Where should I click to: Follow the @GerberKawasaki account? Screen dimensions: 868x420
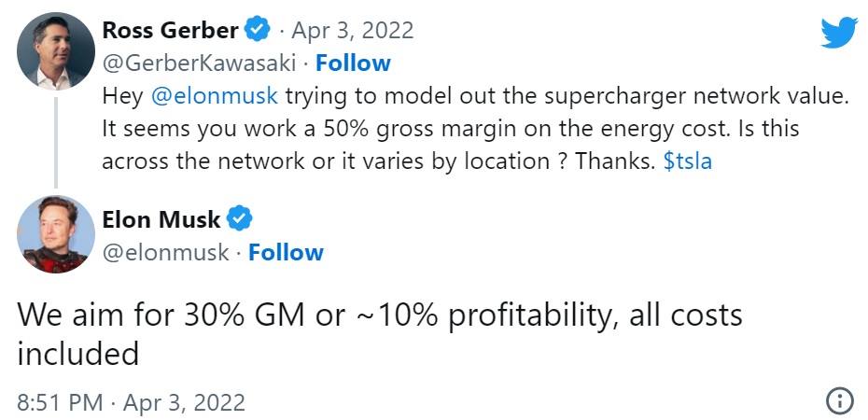tap(353, 63)
